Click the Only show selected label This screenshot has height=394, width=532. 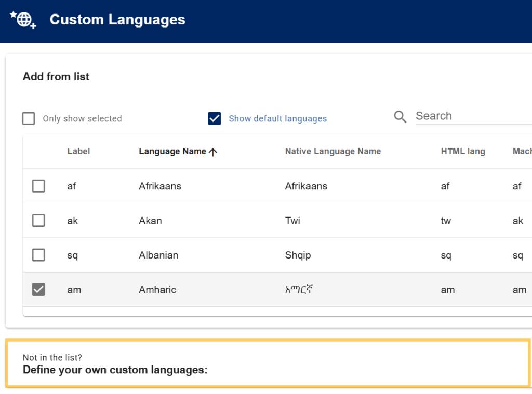[x=82, y=119]
